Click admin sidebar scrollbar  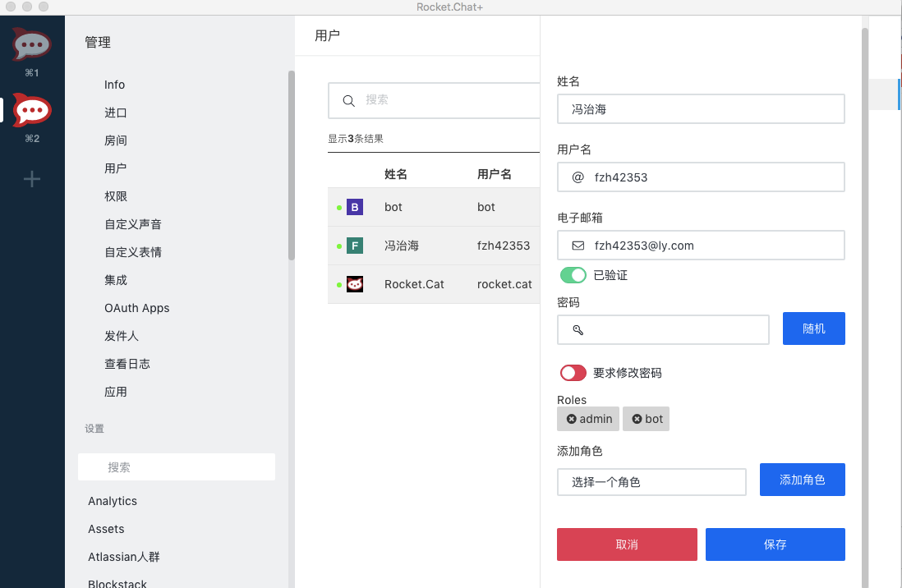291,165
